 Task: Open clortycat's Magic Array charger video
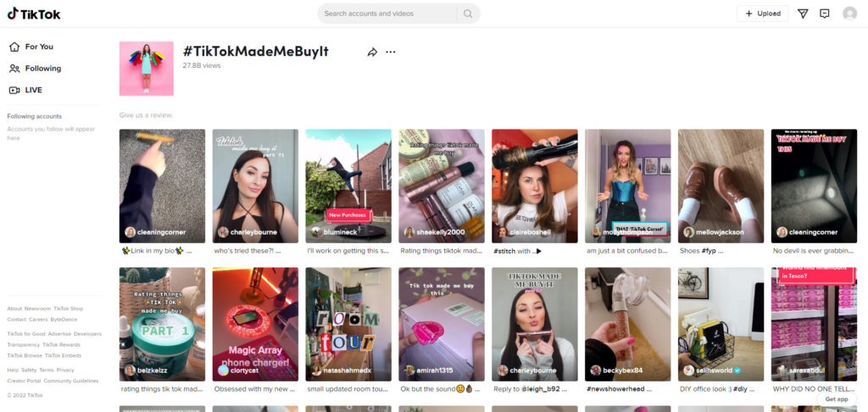click(x=255, y=325)
